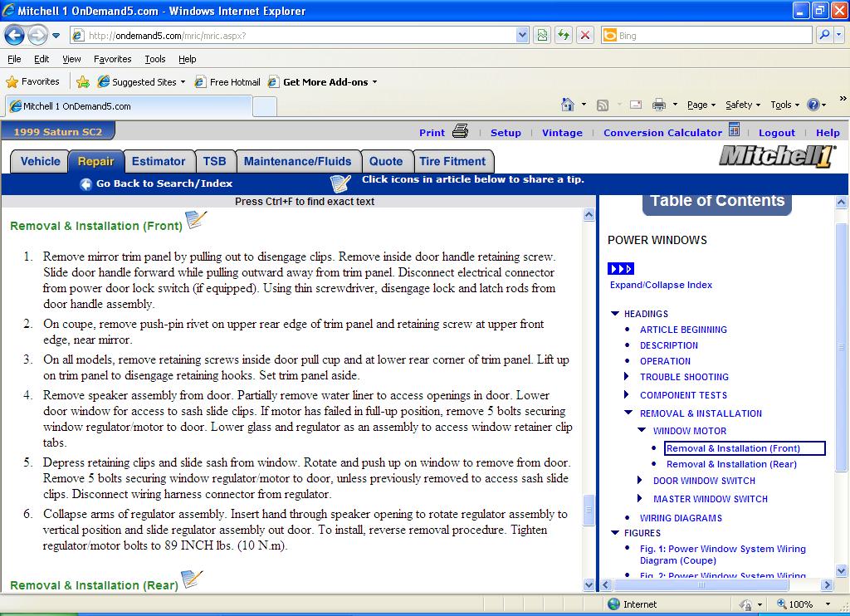Click the blue triple-arrow Expand/Collapse icon
The width and height of the screenshot is (850, 616).
(x=621, y=268)
